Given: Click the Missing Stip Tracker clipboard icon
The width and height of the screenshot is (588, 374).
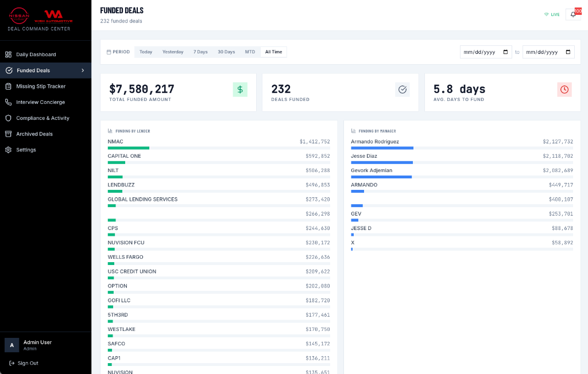Looking at the screenshot, I should click(8, 87).
